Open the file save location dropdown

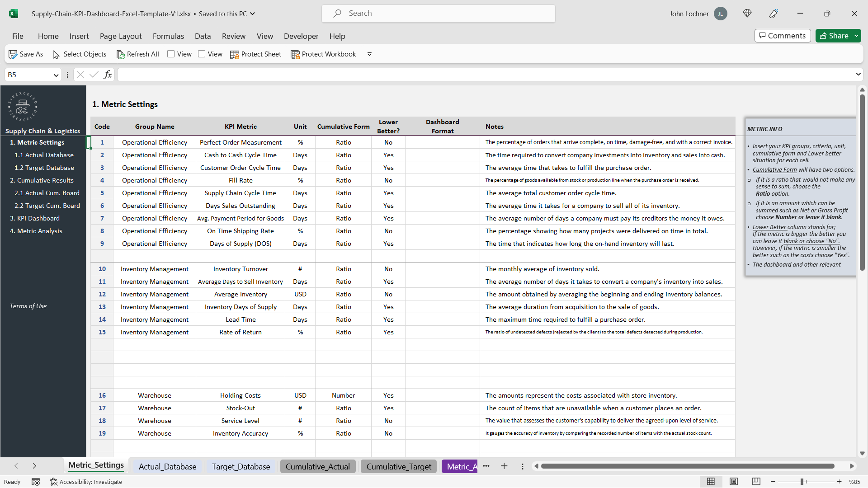(x=253, y=14)
